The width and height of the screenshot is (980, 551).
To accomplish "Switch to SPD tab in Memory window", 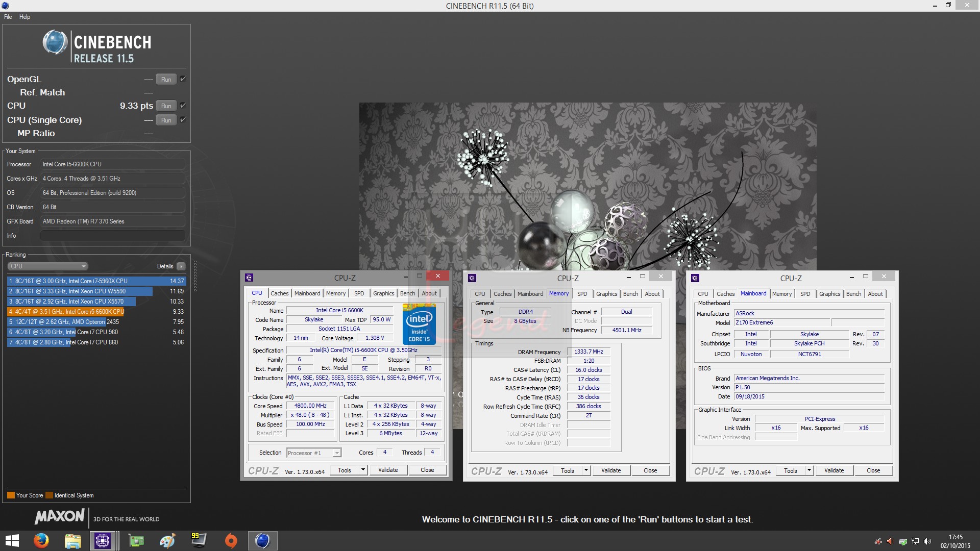I will (582, 294).
